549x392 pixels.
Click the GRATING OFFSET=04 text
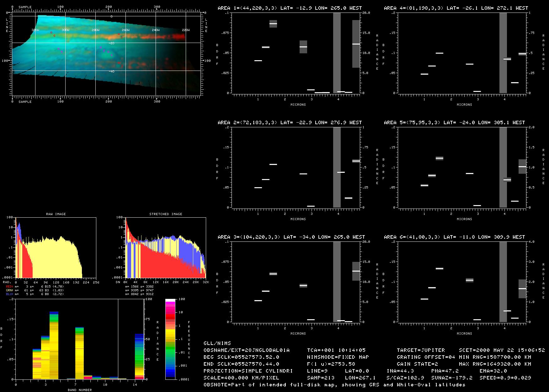tap(426, 357)
